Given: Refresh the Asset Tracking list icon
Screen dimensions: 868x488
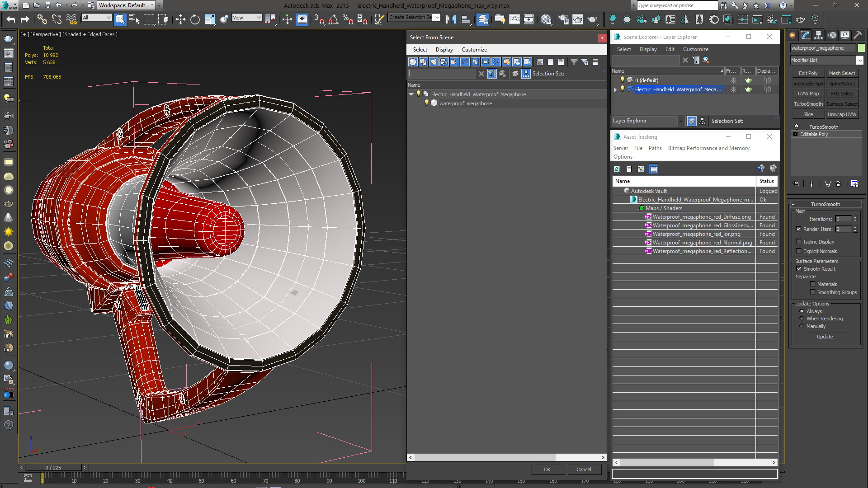Looking at the screenshot, I should coord(617,169).
